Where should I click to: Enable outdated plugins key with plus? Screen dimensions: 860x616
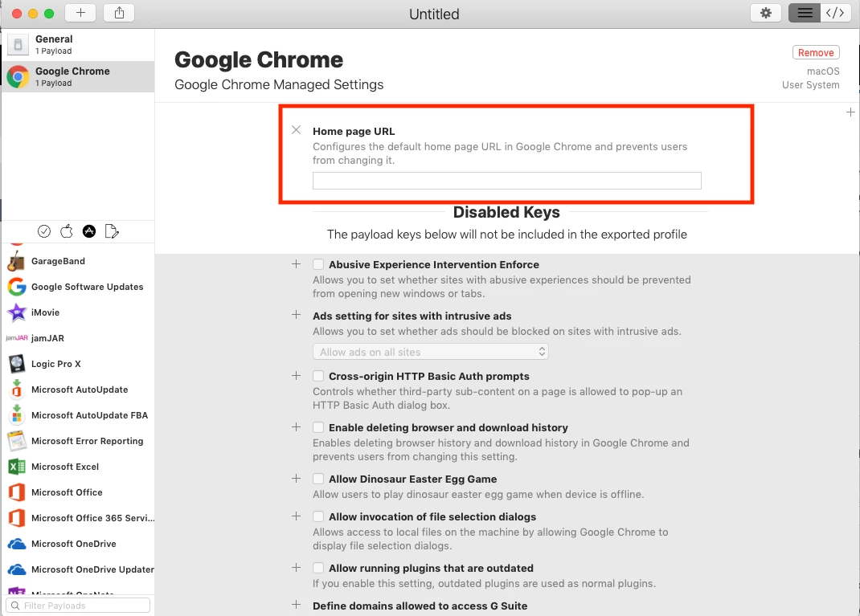(296, 568)
